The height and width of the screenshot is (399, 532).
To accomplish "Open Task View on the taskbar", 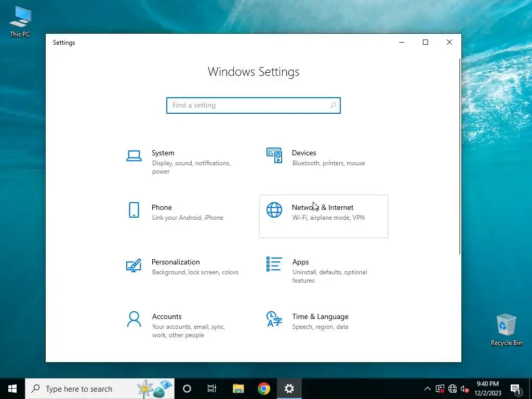I will [x=212, y=389].
